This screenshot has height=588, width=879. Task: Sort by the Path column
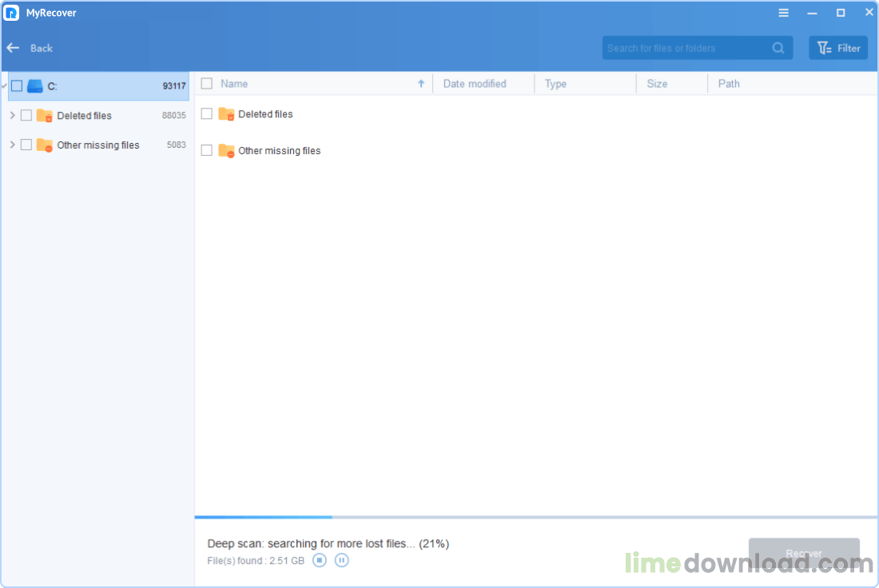[729, 84]
